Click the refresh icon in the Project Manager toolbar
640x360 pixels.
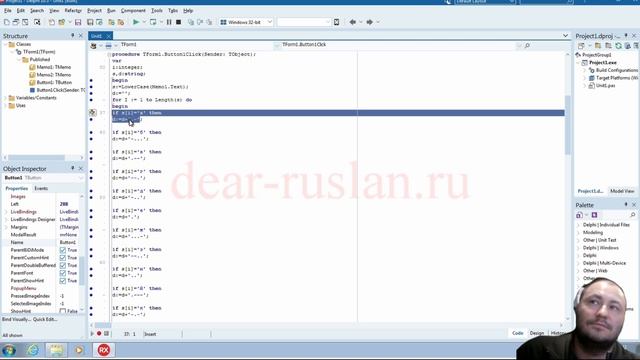click(618, 46)
